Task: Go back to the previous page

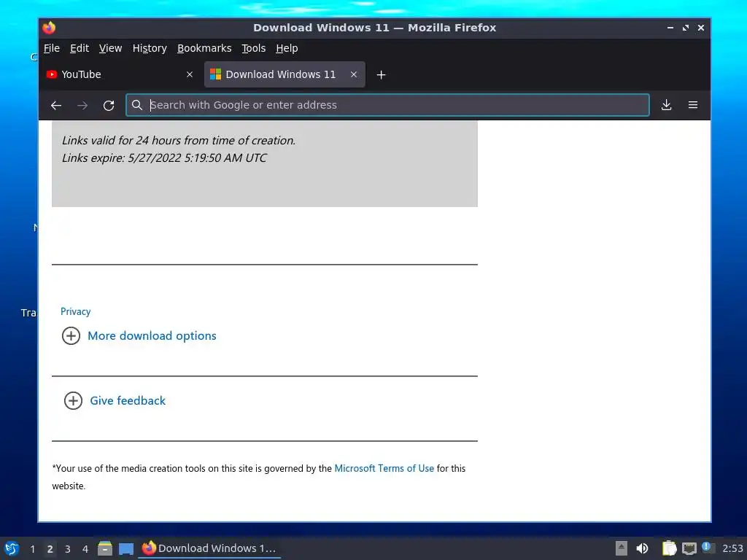Action: point(56,105)
